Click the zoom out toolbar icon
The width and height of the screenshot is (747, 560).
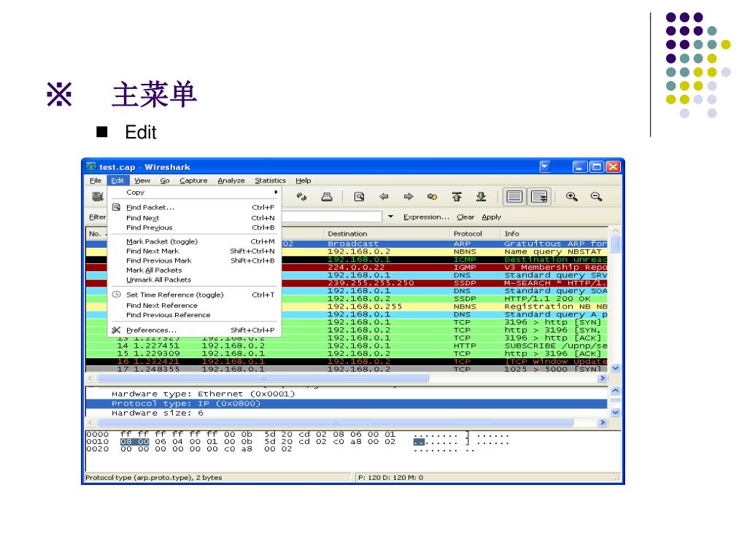click(x=596, y=196)
